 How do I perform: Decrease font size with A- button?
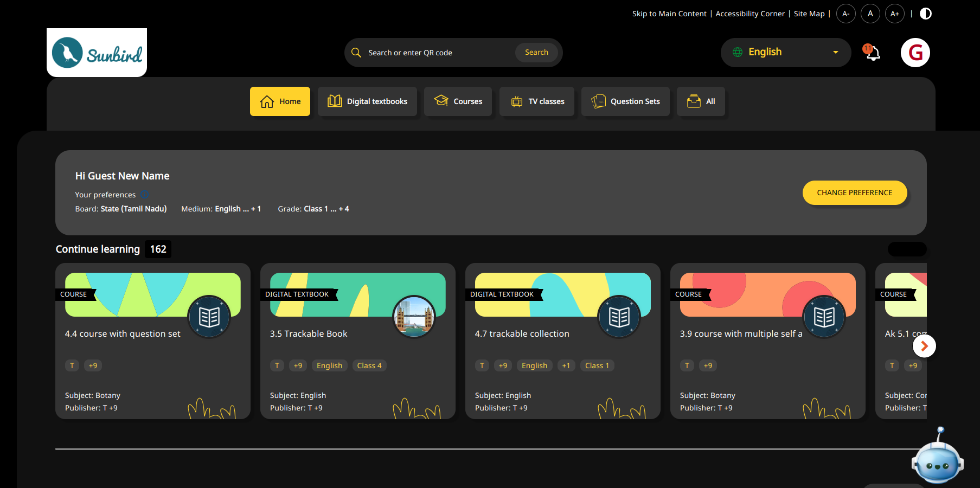point(846,14)
